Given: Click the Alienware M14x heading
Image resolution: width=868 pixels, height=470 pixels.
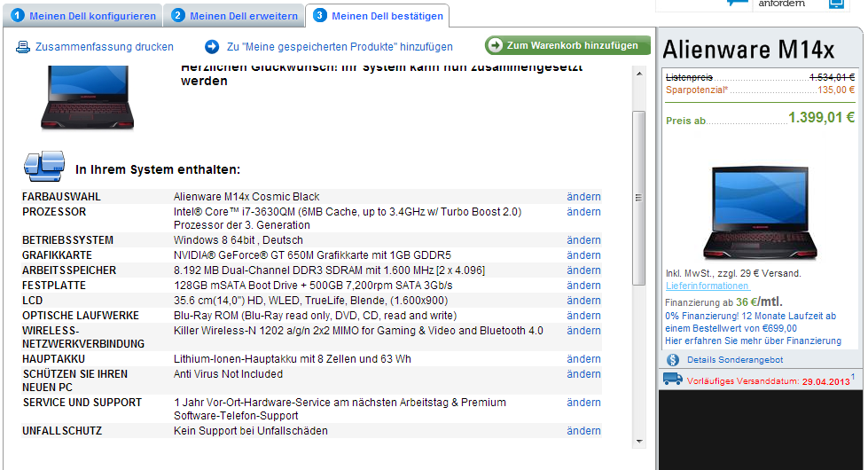Looking at the screenshot, I should click(748, 50).
